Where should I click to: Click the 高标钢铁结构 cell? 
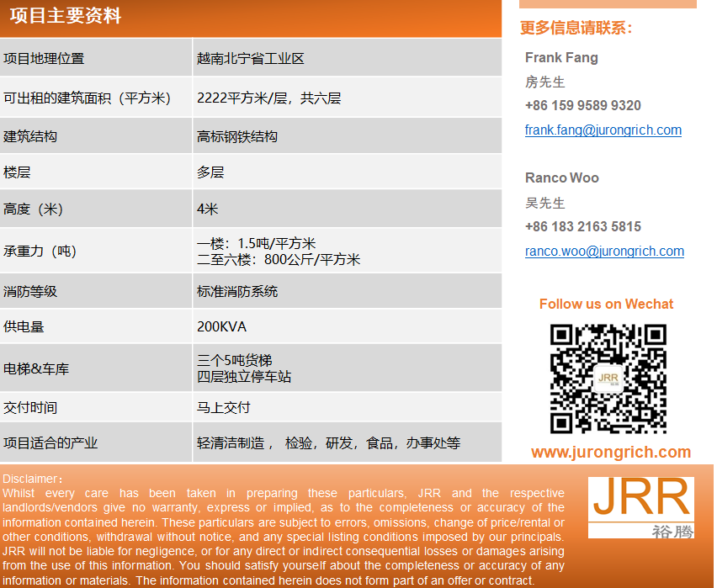pyautogui.click(x=237, y=136)
